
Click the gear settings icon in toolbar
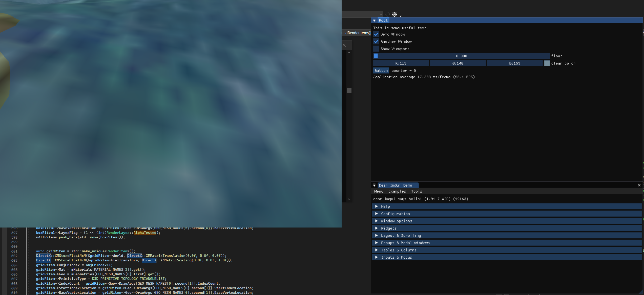[394, 14]
